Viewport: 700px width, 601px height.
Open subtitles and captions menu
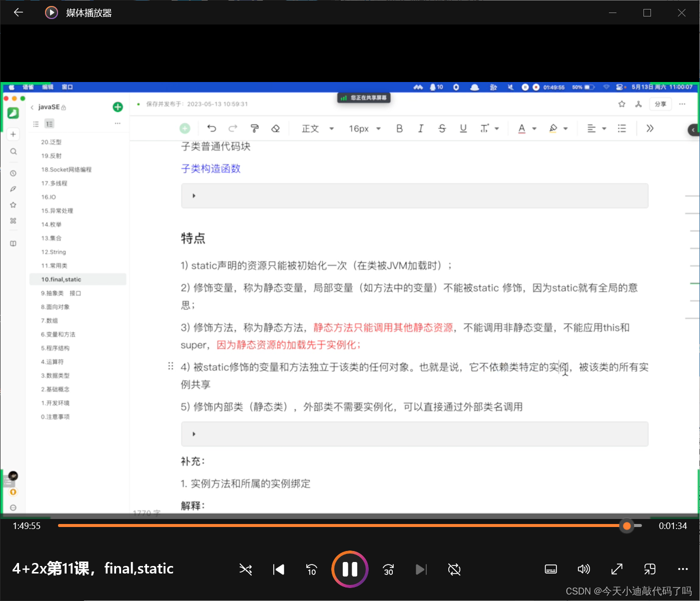coord(551,569)
